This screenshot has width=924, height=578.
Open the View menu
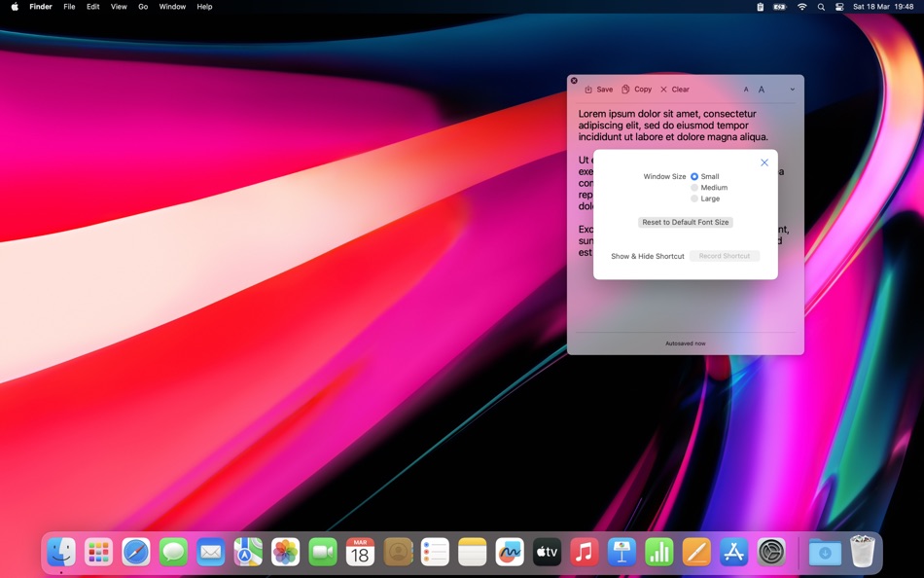[x=119, y=7]
